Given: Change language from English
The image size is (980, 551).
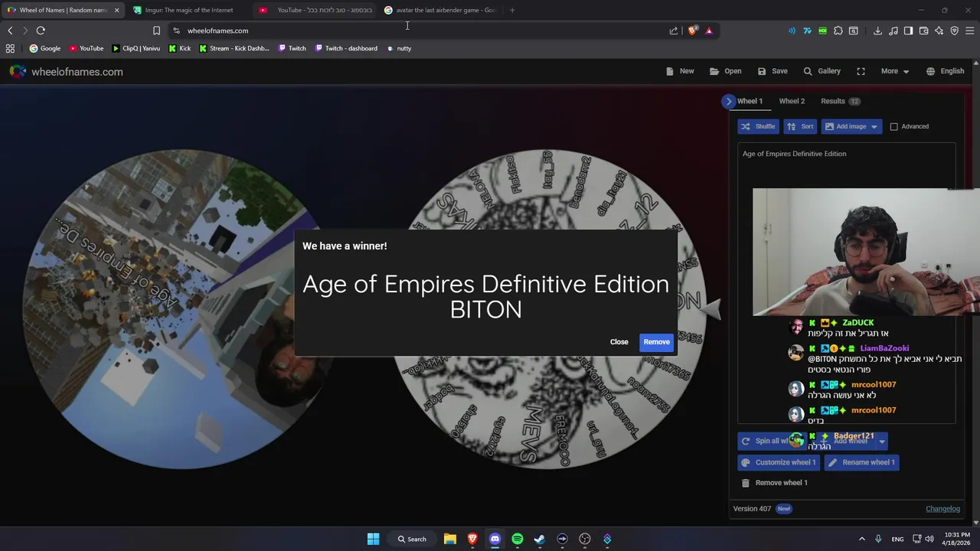Looking at the screenshot, I should pyautogui.click(x=945, y=71).
